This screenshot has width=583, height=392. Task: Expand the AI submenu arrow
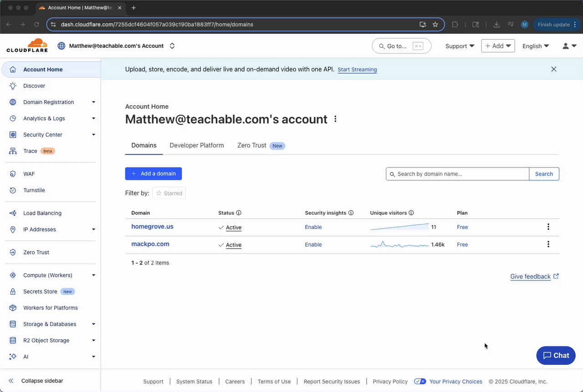tap(93, 357)
